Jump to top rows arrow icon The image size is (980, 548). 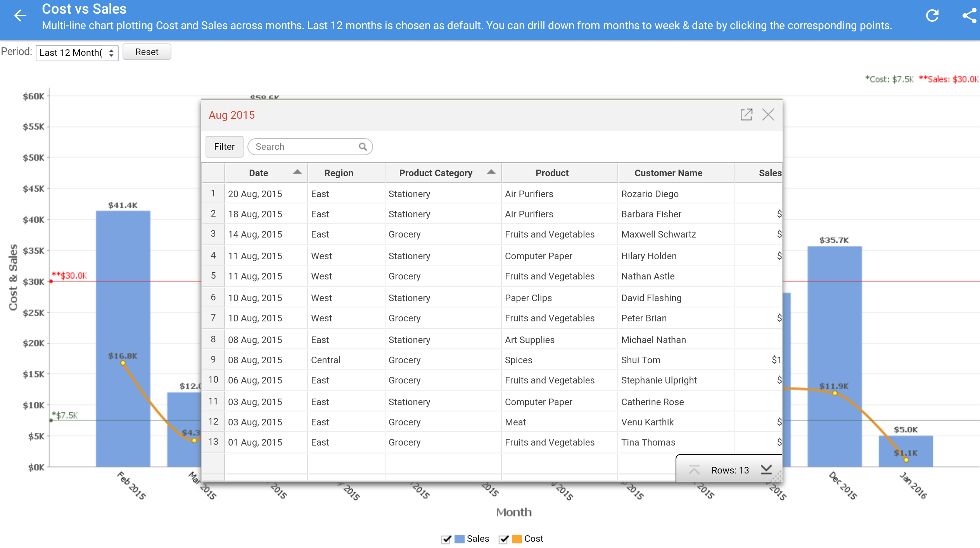694,470
